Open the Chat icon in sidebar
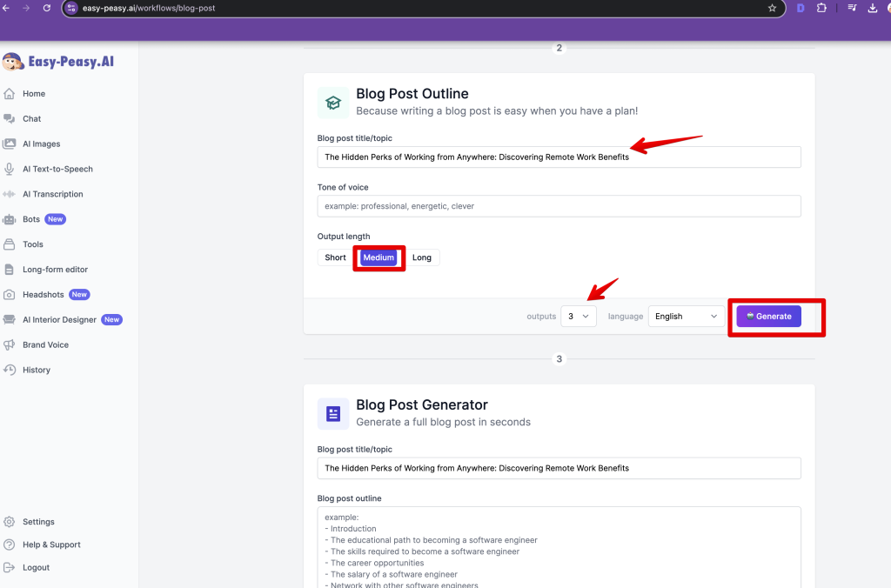Image resolution: width=891 pixels, height=588 pixels. [10, 119]
